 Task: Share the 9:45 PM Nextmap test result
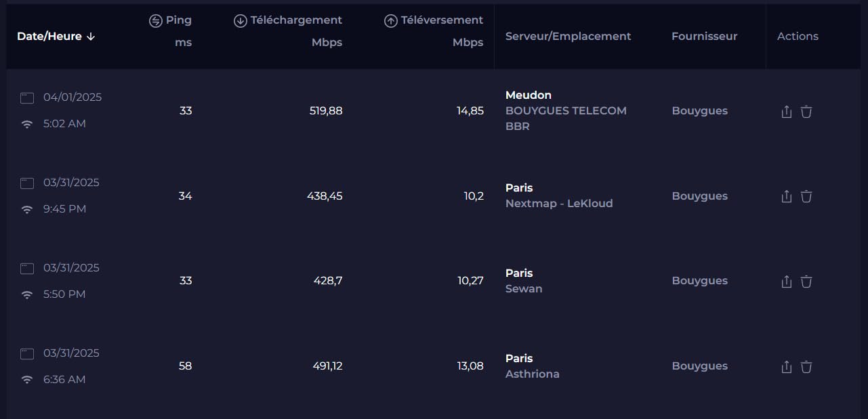[786, 196]
